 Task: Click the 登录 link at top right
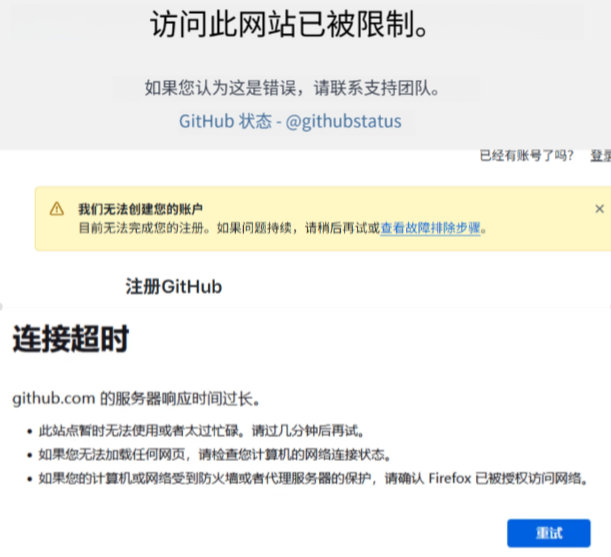[x=600, y=156]
